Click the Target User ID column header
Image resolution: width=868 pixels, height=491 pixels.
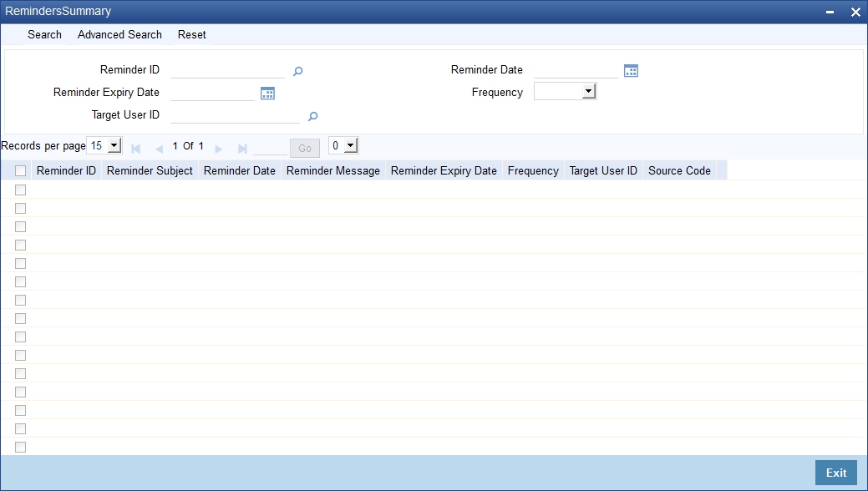pos(603,170)
